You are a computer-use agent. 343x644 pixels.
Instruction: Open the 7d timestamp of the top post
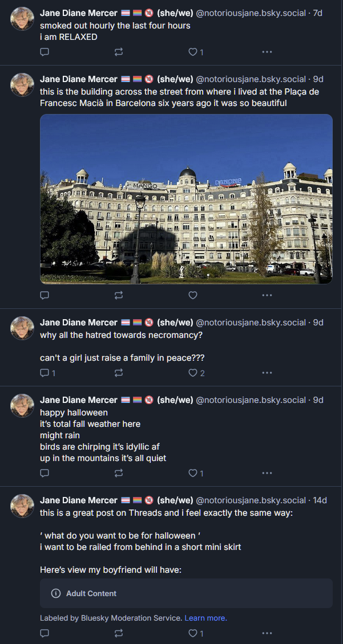click(x=318, y=13)
